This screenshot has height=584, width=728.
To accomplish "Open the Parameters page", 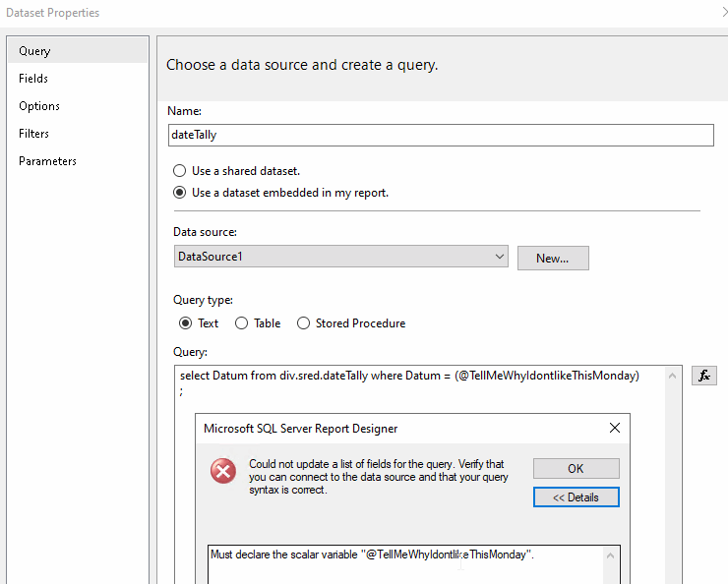I will pyautogui.click(x=47, y=161).
